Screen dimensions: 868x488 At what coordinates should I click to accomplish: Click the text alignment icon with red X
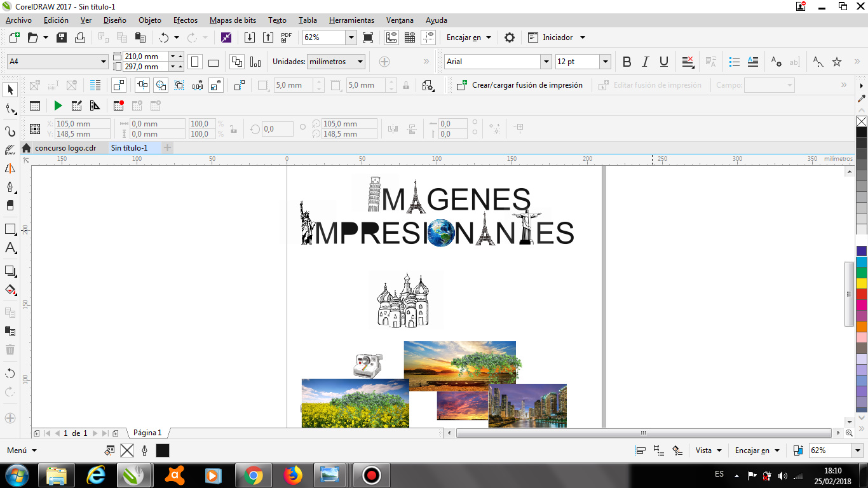pos(688,62)
